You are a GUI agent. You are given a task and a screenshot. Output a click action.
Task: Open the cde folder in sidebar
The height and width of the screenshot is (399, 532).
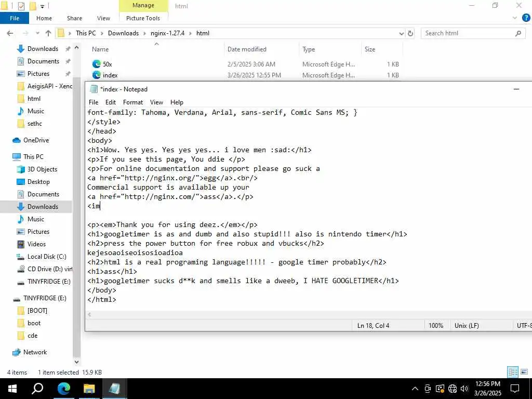(x=33, y=336)
